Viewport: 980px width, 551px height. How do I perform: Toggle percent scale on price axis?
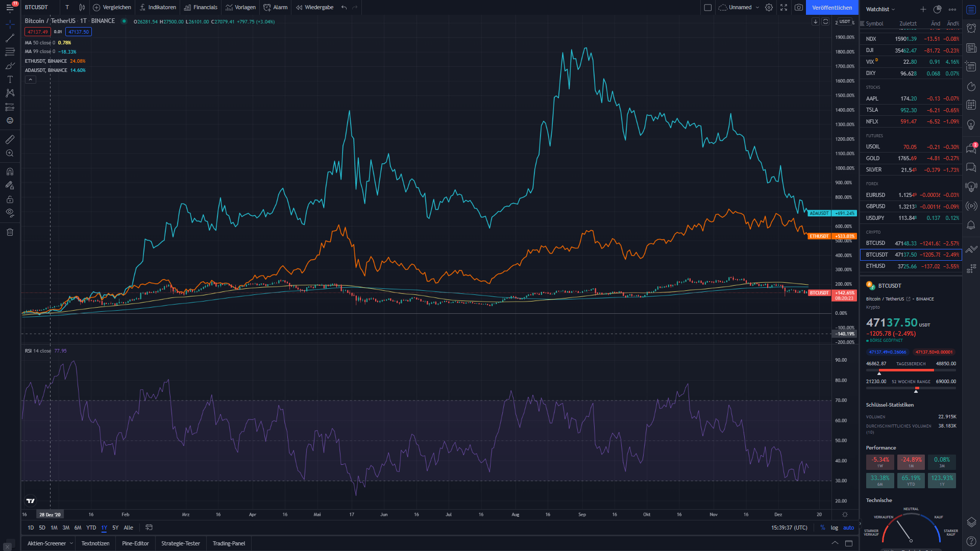(x=822, y=528)
